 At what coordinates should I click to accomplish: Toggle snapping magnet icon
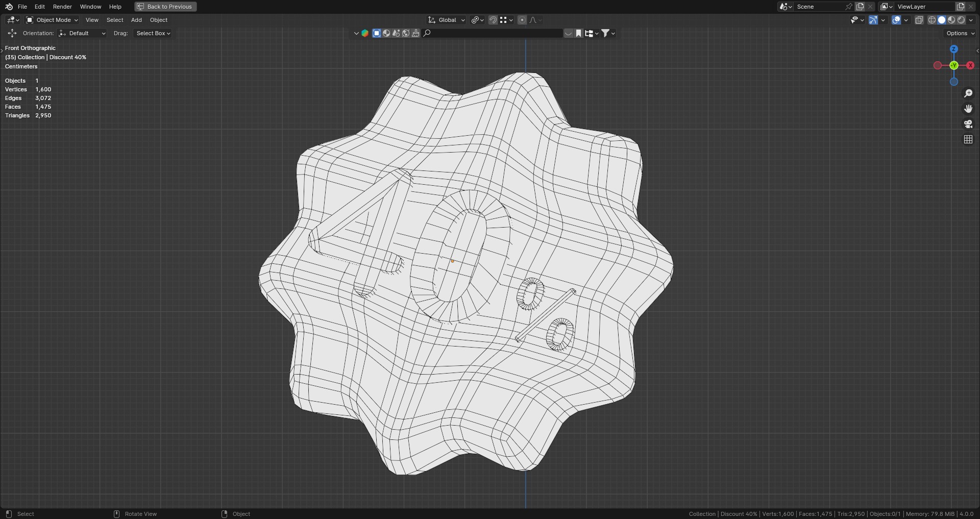pos(493,20)
